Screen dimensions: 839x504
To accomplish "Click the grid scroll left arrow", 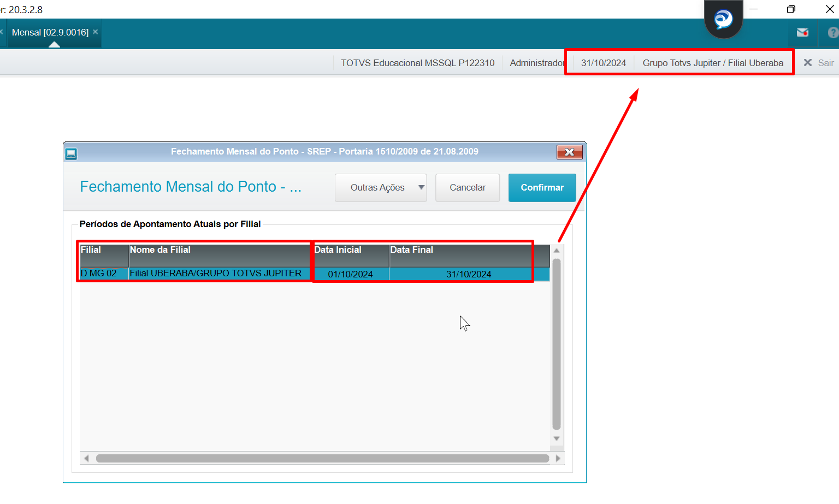I will [x=86, y=458].
